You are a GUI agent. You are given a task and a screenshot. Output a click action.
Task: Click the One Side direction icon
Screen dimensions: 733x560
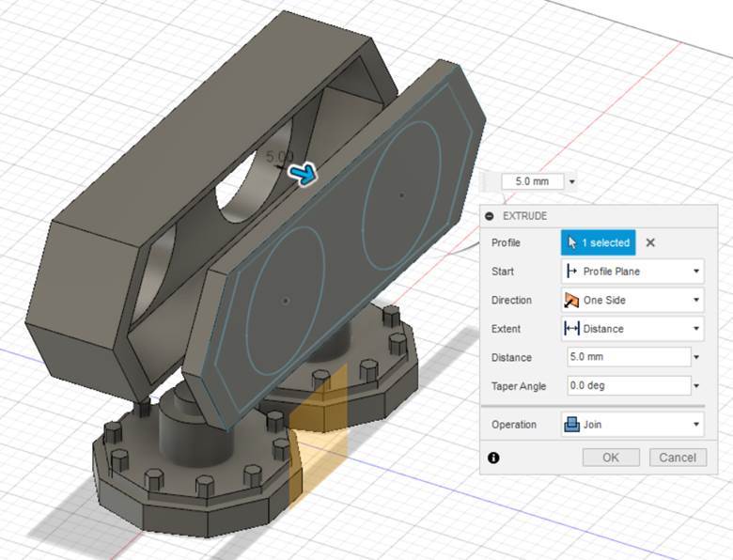(x=571, y=300)
